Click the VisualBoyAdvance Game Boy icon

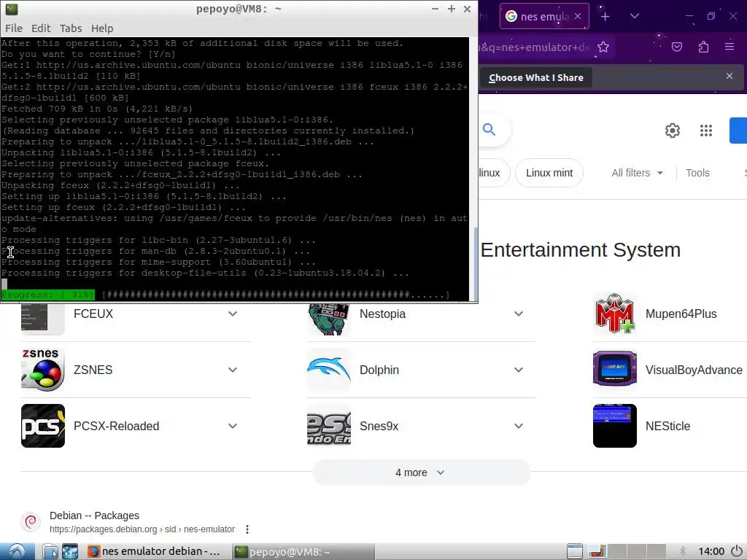pos(614,370)
